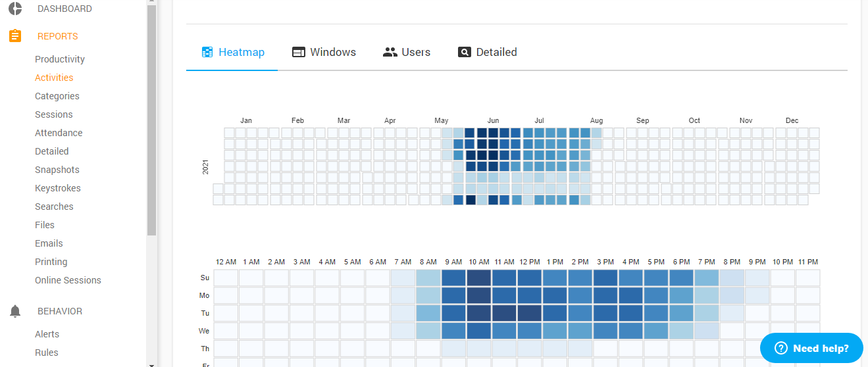Switch to the Windows tab
This screenshot has height=367, width=868.
[x=324, y=52]
